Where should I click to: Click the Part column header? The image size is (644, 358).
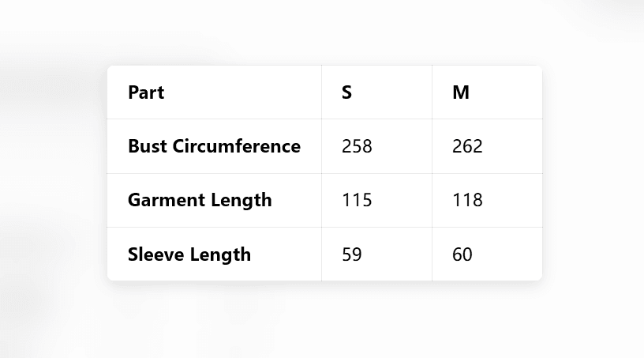(x=146, y=92)
